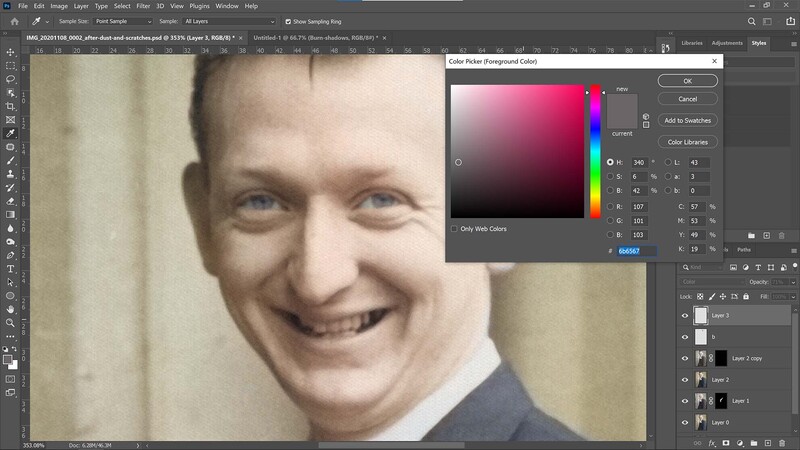Select the Eraser tool
This screenshot has width=800, height=450.
10,201
